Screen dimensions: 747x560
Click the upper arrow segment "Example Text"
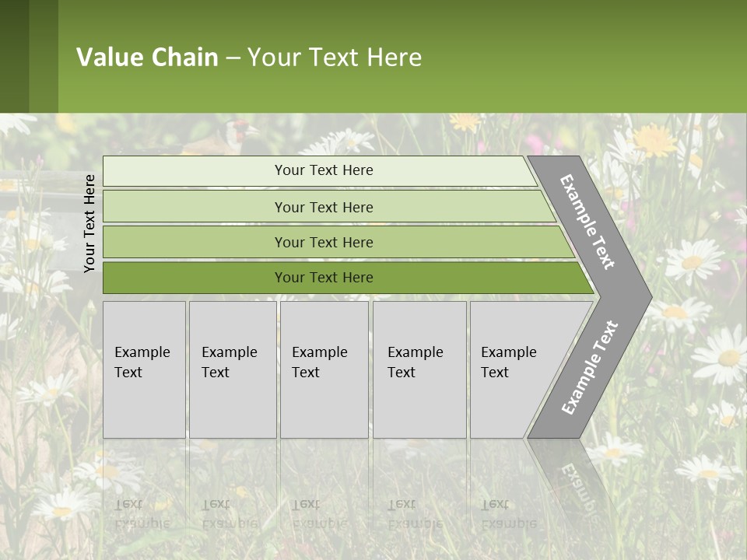coord(589,222)
